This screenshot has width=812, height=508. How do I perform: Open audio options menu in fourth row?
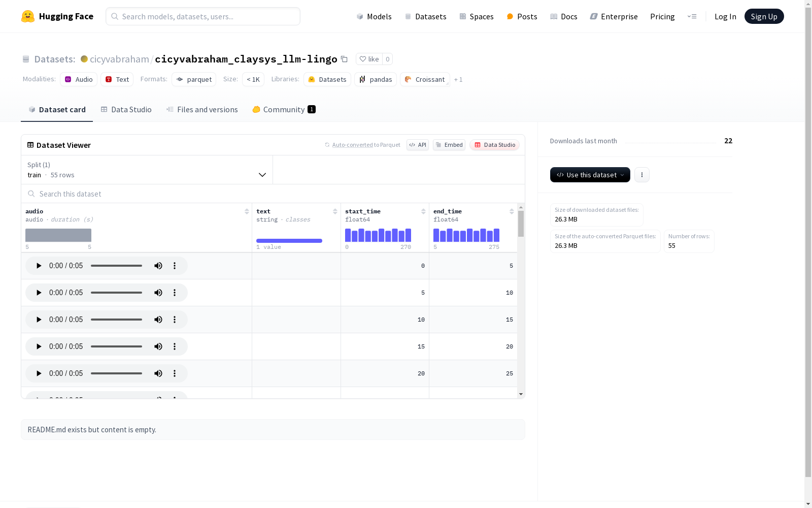click(x=175, y=346)
